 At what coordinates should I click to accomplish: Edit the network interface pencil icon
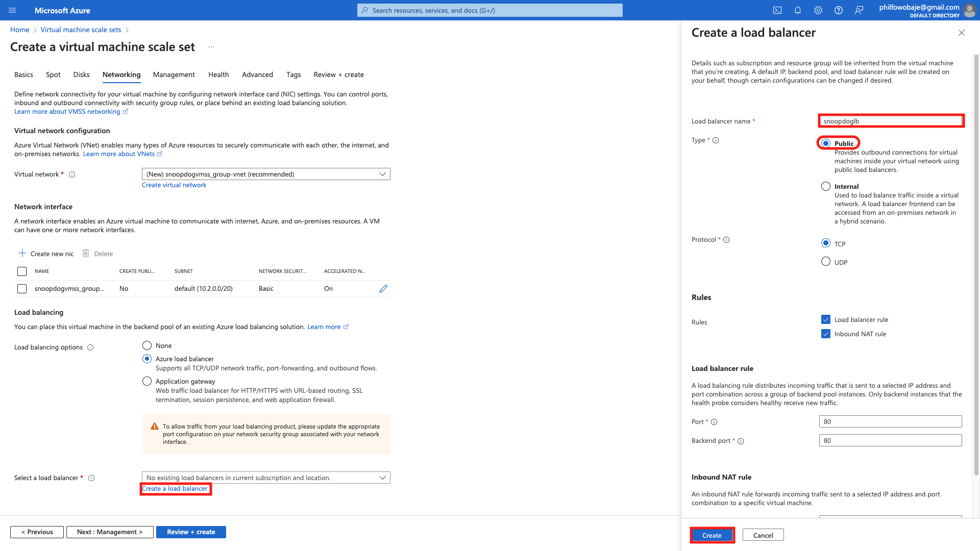point(383,289)
